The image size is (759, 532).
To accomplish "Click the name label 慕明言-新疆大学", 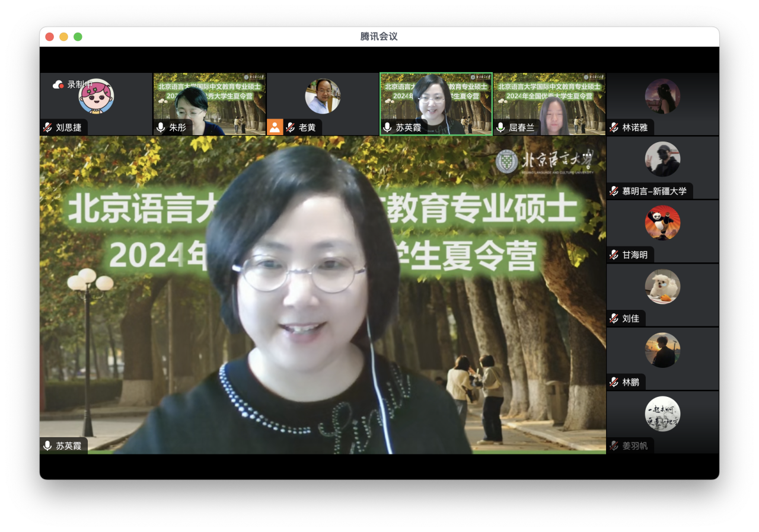I will 655,191.
